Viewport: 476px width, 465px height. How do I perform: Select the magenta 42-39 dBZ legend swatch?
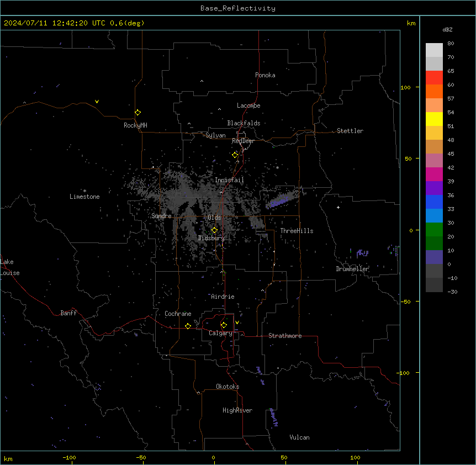click(434, 174)
